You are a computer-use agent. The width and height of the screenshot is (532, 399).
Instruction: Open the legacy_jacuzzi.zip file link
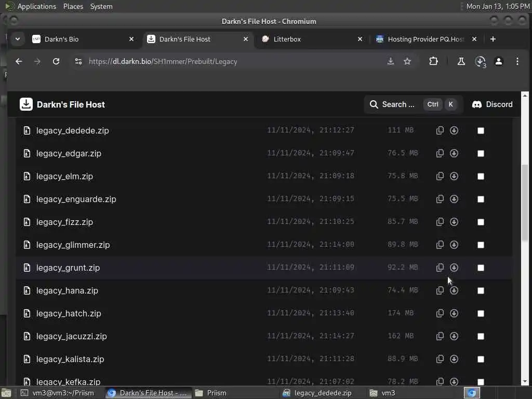(x=72, y=336)
